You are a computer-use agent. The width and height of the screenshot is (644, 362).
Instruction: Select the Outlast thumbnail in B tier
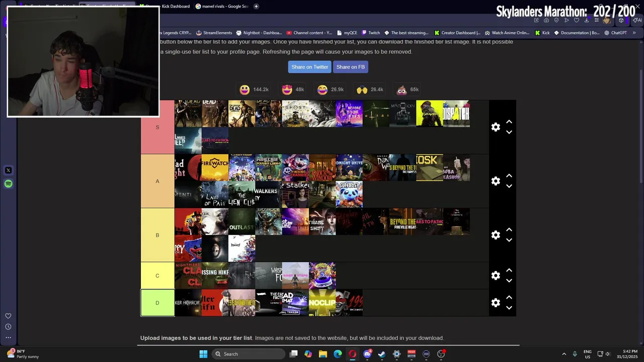[242, 222]
